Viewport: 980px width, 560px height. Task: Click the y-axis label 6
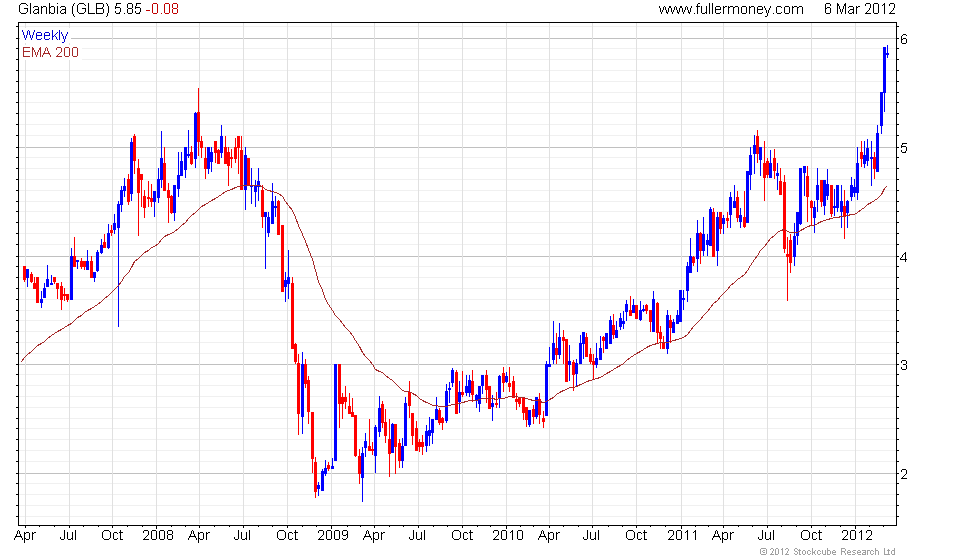(x=904, y=39)
